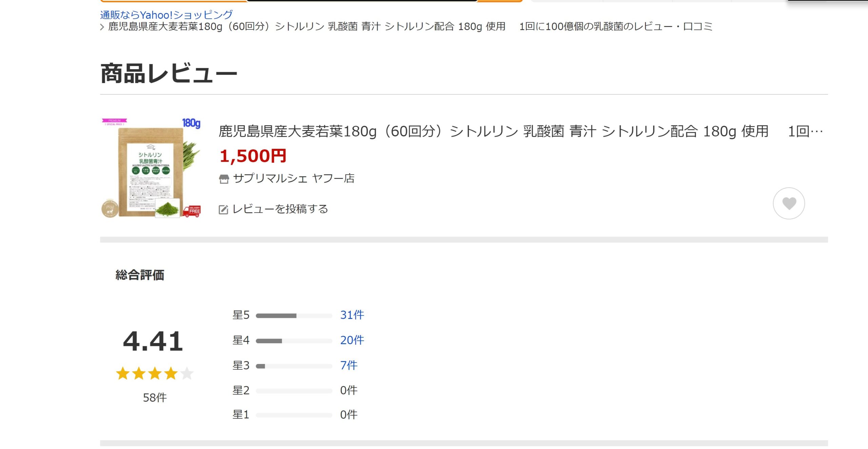The height and width of the screenshot is (449, 868).
Task: Filter reviews by 31件 five-star link
Action: tap(352, 315)
